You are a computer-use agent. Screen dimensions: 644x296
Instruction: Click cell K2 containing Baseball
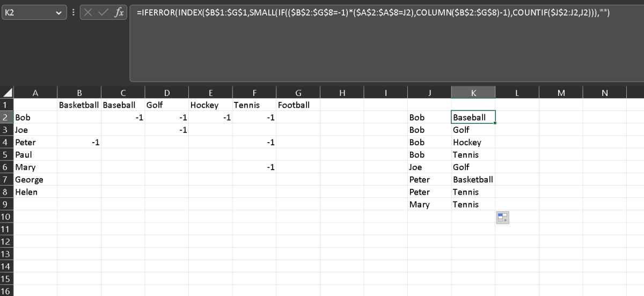point(473,117)
